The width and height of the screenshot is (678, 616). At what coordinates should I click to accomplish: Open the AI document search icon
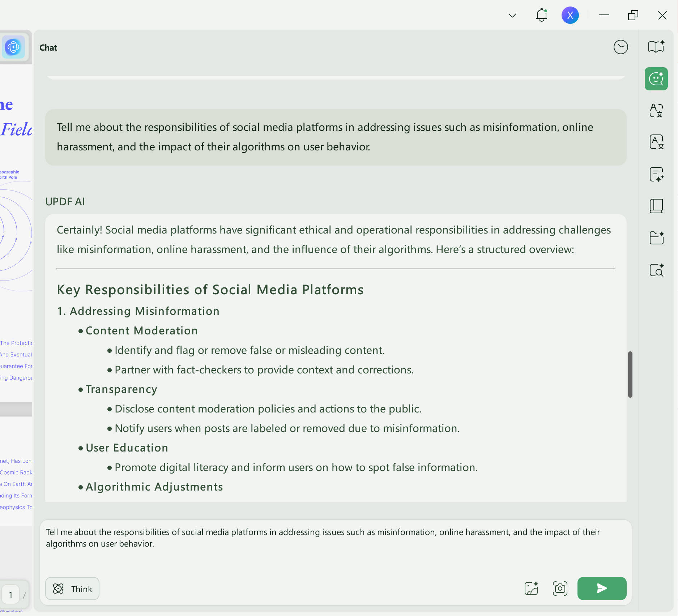[x=656, y=270]
